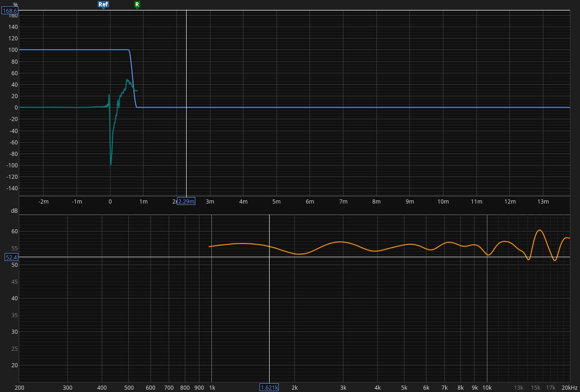
Task: Select the green R window marker
Action: [x=137, y=5]
